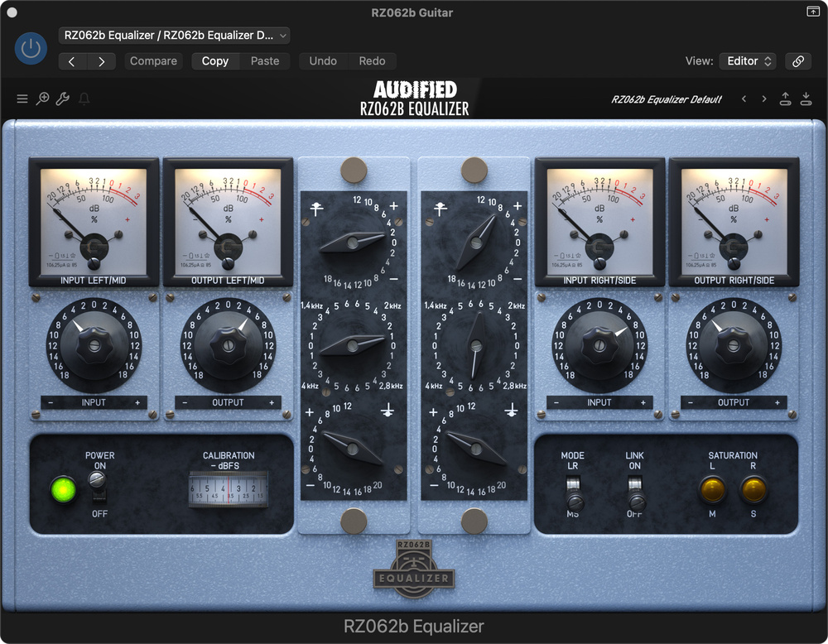Open the wrench settings icon

(63, 99)
